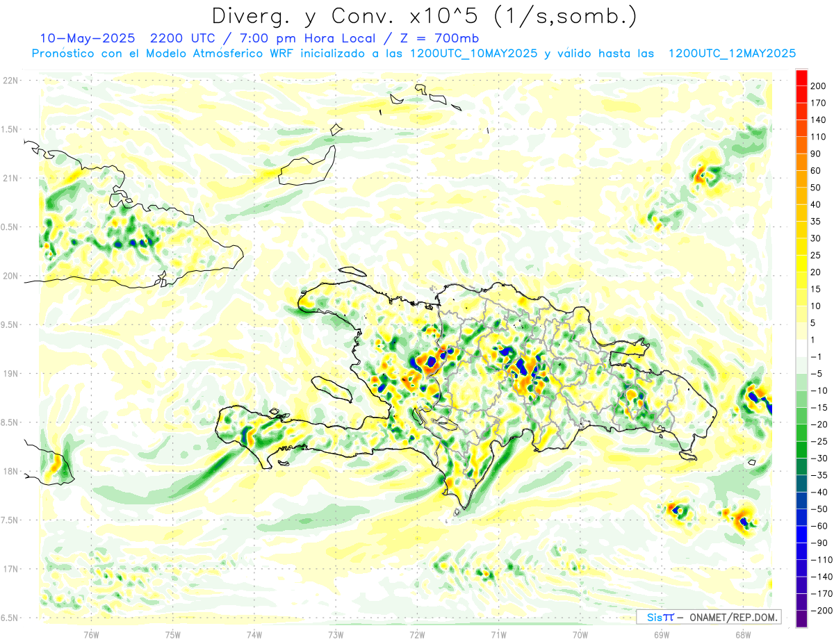Click the '72W' longitude label
The width and height of the screenshot is (834, 644).
417,634
